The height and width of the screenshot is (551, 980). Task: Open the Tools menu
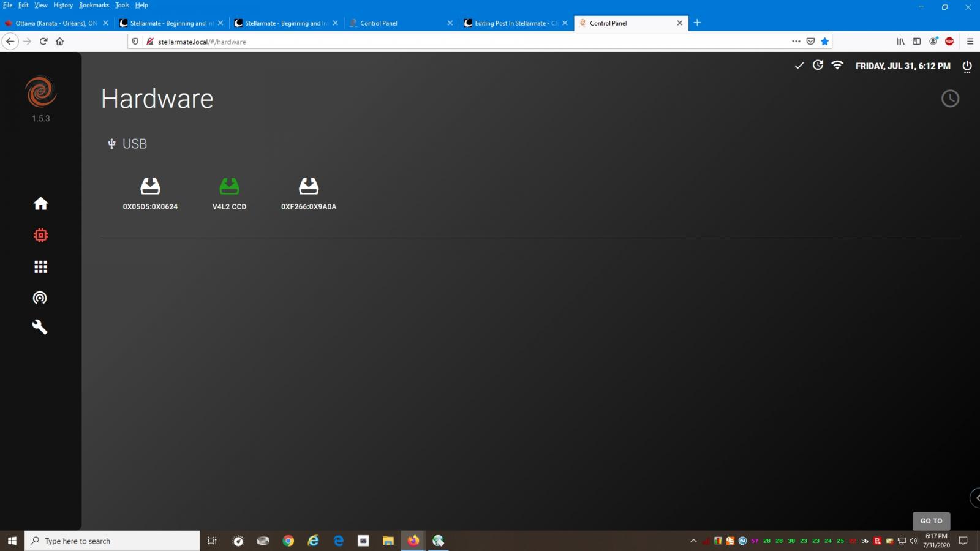tap(122, 5)
